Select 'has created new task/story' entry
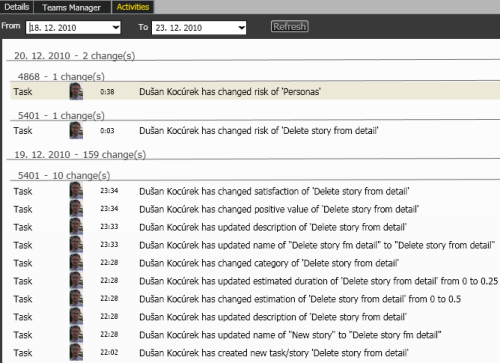The height and width of the screenshot is (363, 500). click(274, 353)
